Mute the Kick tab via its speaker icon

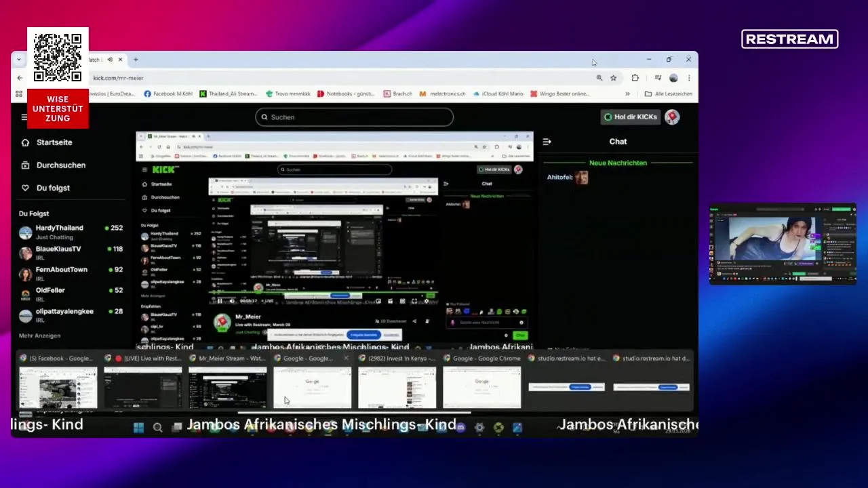click(x=110, y=60)
